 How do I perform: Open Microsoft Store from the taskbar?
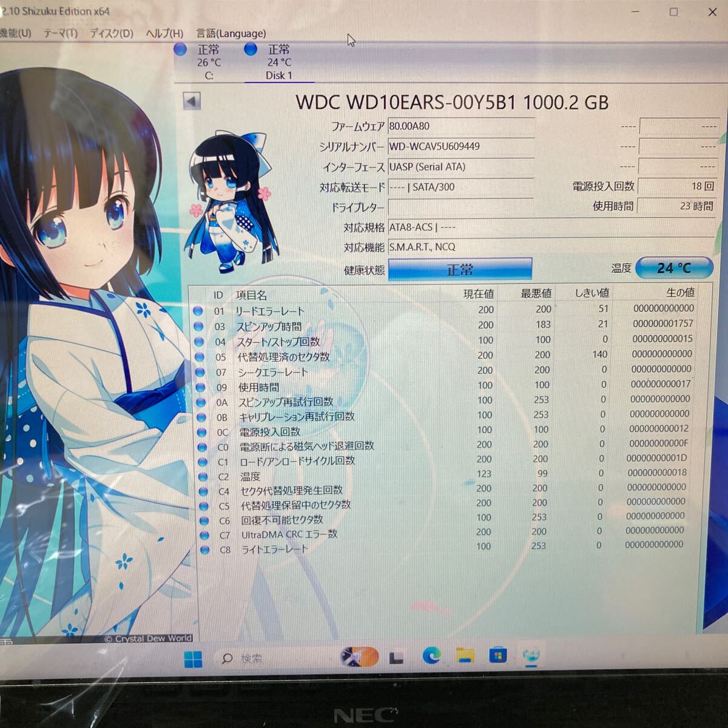(498, 655)
